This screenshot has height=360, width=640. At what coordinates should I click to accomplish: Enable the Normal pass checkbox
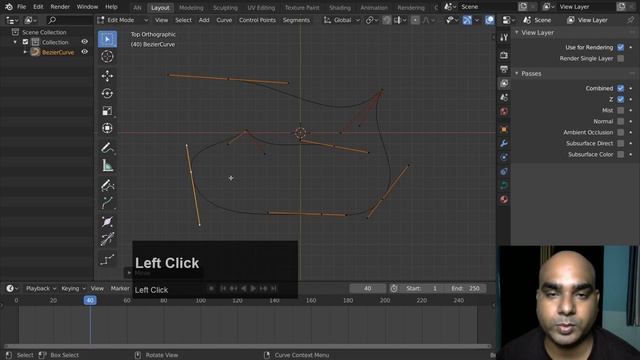[x=620, y=121]
